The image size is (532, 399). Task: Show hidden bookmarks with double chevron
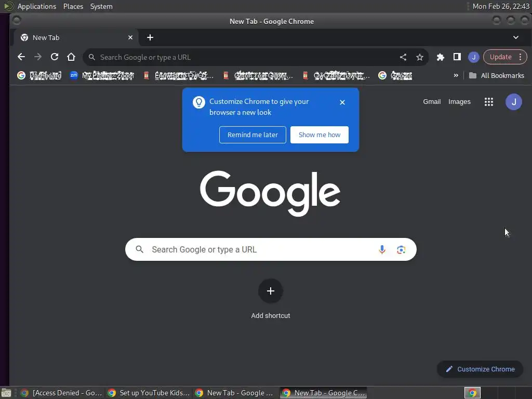click(x=456, y=75)
